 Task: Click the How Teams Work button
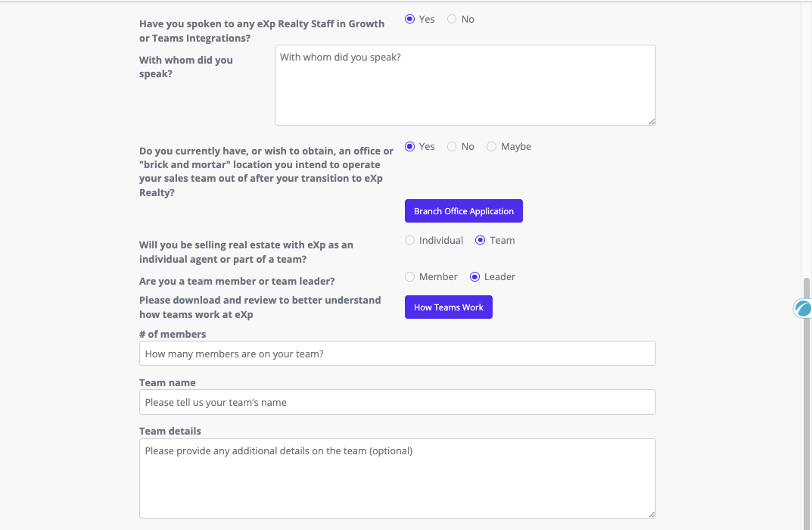[x=448, y=307]
